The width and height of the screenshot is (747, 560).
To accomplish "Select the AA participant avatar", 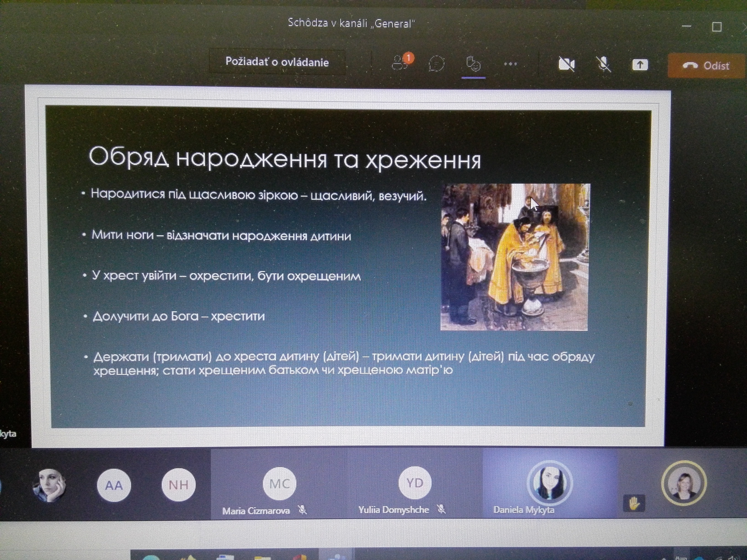I will pos(114,485).
